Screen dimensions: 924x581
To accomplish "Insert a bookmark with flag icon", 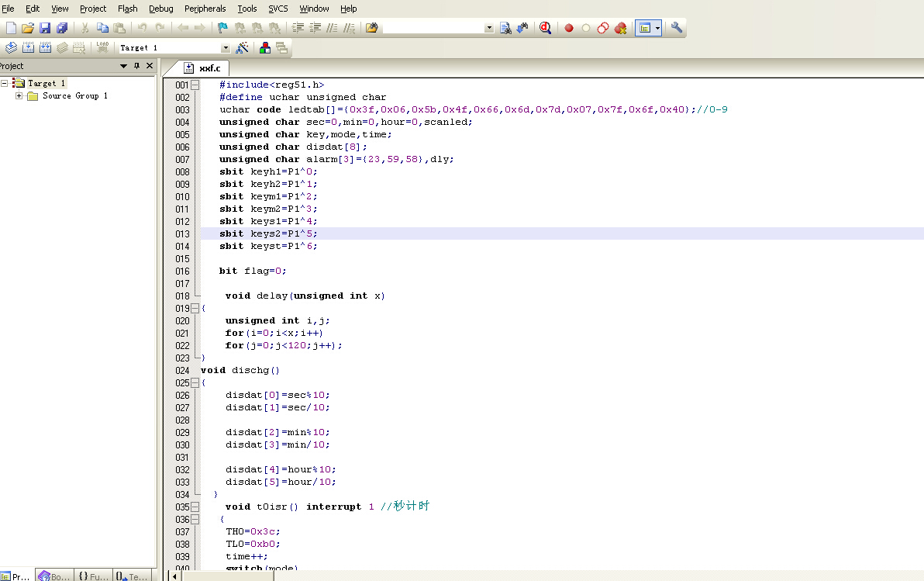I will [222, 28].
